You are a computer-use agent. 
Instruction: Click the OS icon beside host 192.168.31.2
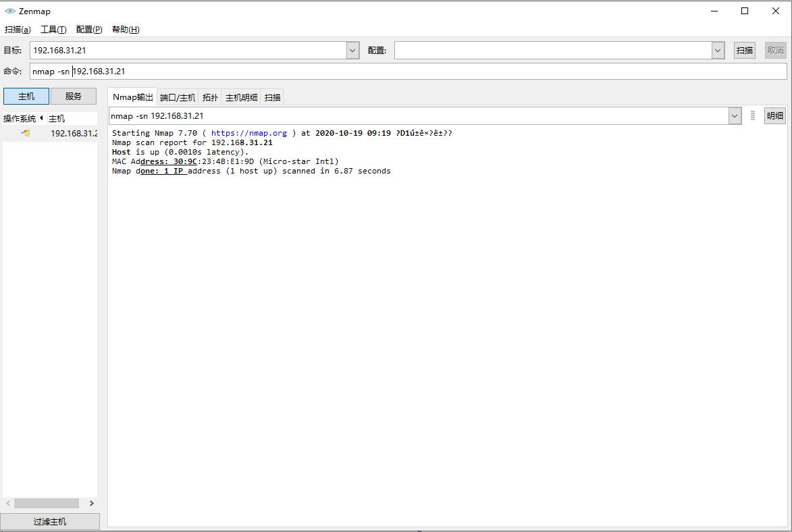click(x=26, y=133)
